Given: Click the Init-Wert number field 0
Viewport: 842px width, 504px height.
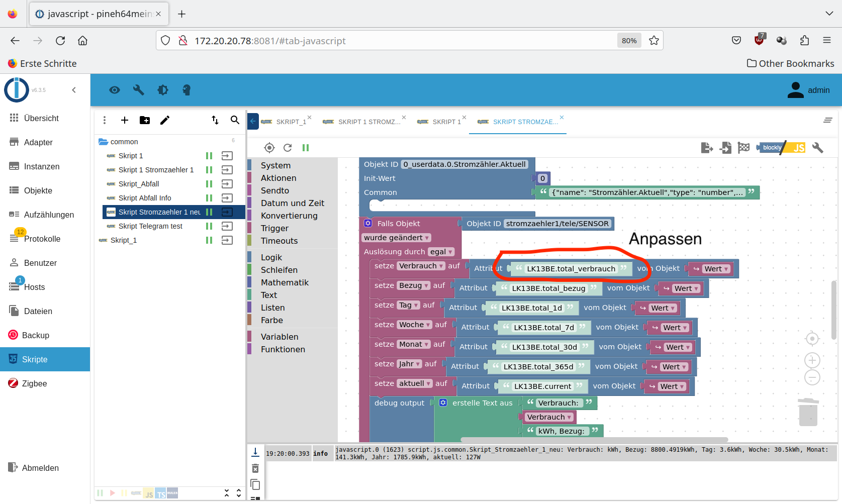Looking at the screenshot, I should point(542,178).
